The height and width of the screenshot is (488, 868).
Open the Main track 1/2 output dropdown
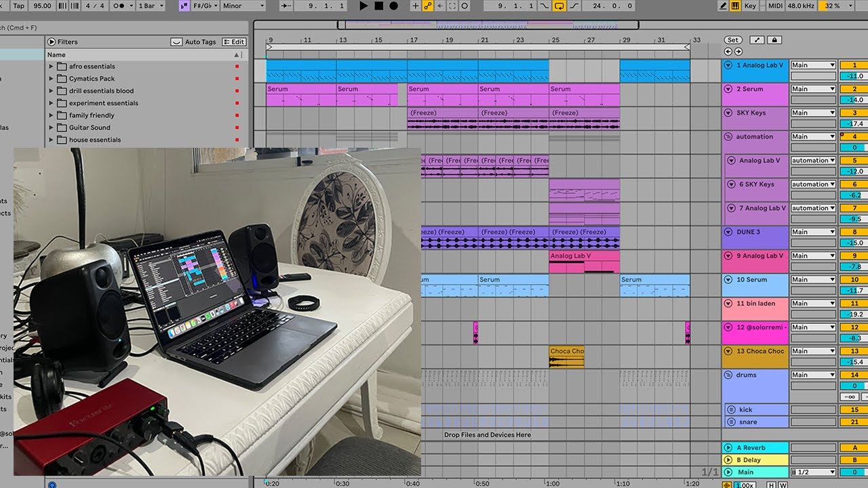tap(813, 472)
